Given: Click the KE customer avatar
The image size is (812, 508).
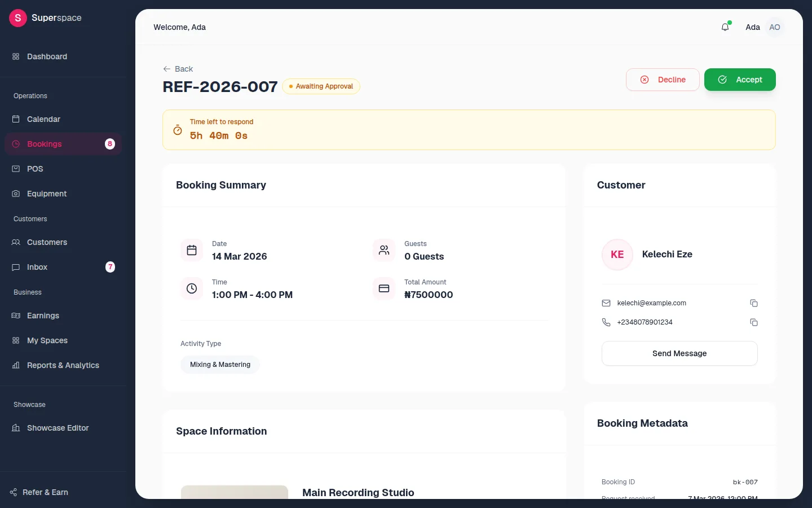Looking at the screenshot, I should pyautogui.click(x=617, y=255).
